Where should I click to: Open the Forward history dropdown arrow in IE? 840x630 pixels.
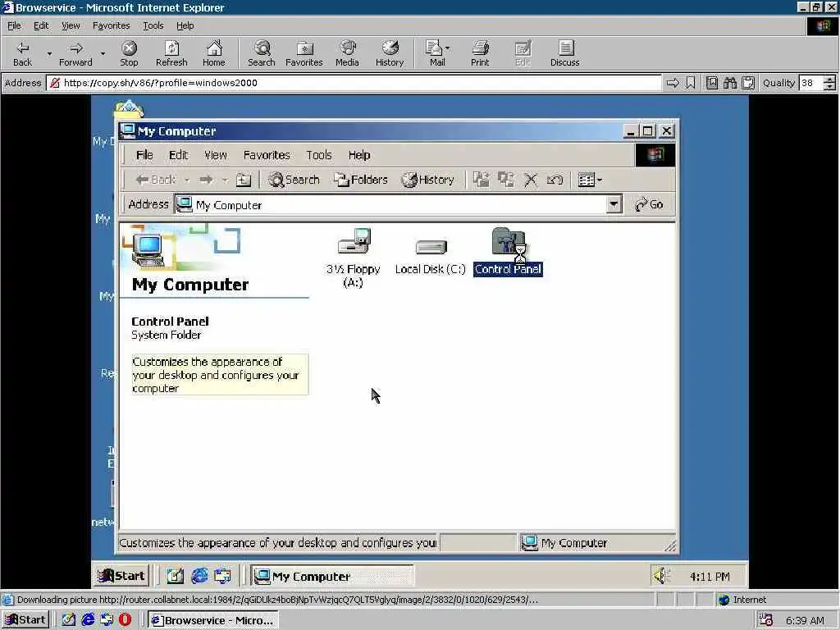coord(103,53)
